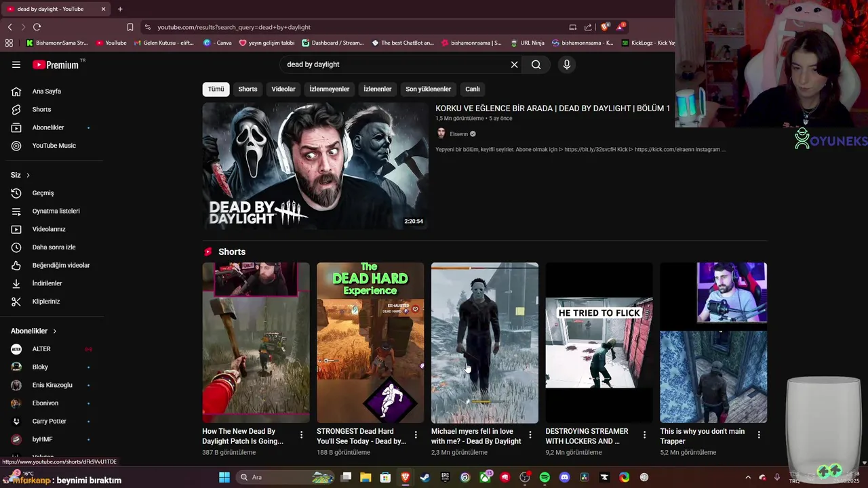
Task: Click the magnifying glass search button
Action: coord(536,64)
